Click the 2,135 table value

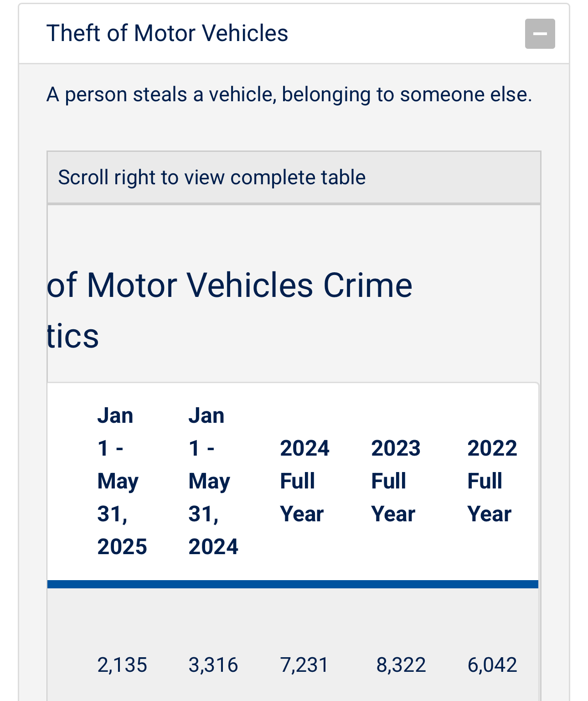(x=122, y=665)
